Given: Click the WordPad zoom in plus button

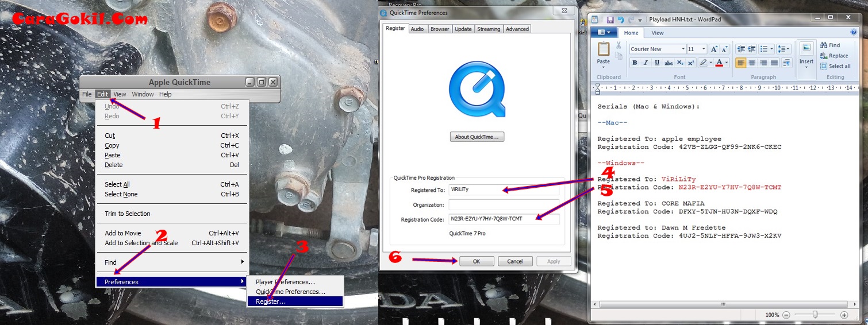Looking at the screenshot, I should coord(844,315).
